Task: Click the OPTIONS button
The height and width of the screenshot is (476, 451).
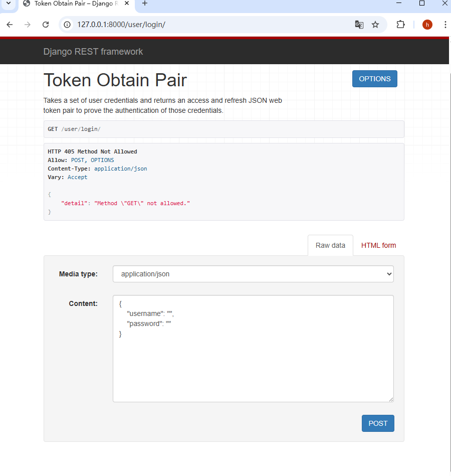Action: 374,79
